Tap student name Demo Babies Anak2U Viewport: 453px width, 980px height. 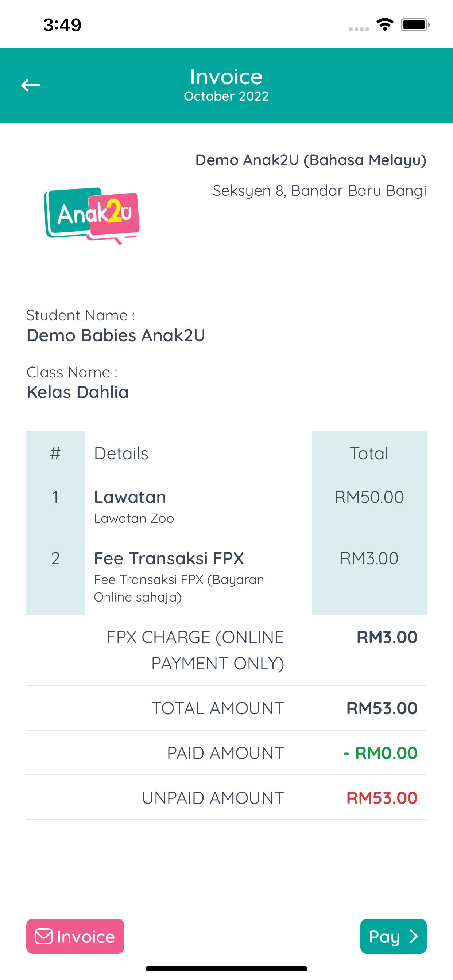point(116,335)
